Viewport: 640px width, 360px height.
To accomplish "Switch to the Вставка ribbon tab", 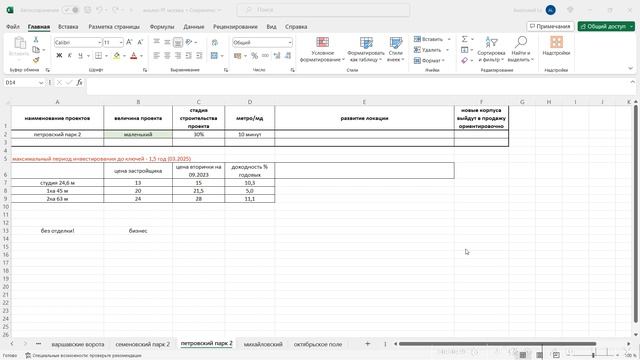I will click(68, 27).
